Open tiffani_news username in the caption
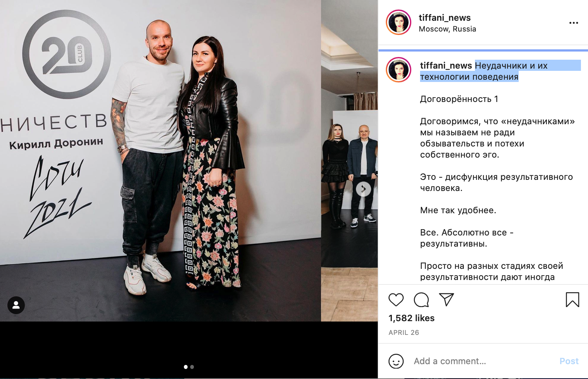The width and height of the screenshot is (588, 379). [x=446, y=66]
